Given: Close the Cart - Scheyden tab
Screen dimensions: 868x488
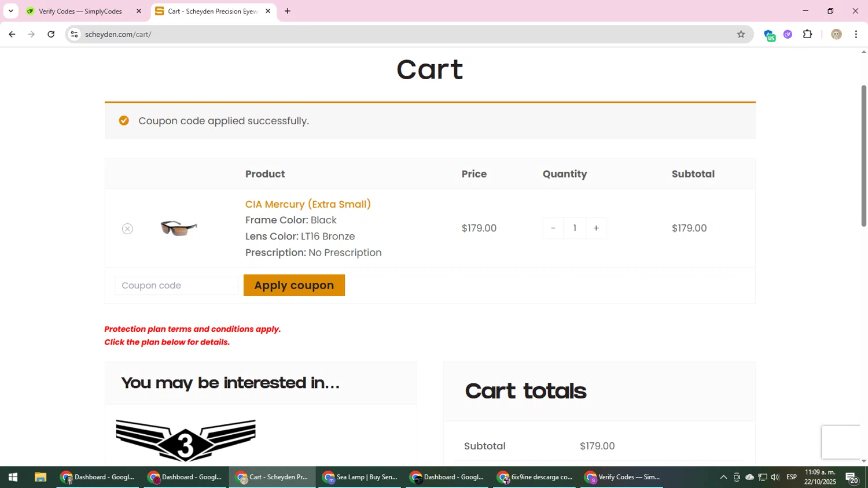Looking at the screenshot, I should coord(268,11).
